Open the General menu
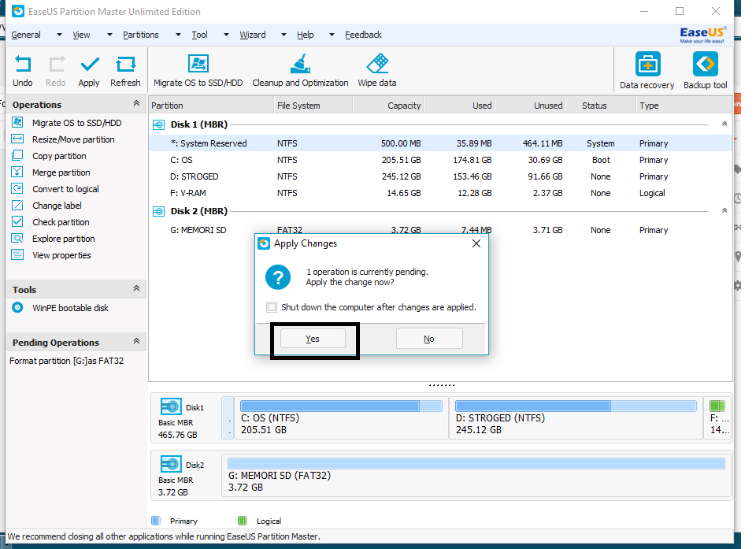 (26, 35)
